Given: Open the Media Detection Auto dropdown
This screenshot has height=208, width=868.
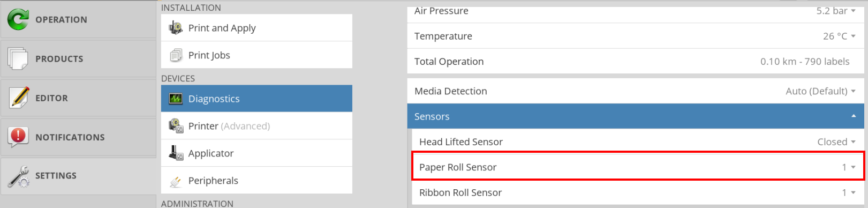Looking at the screenshot, I should (x=820, y=91).
